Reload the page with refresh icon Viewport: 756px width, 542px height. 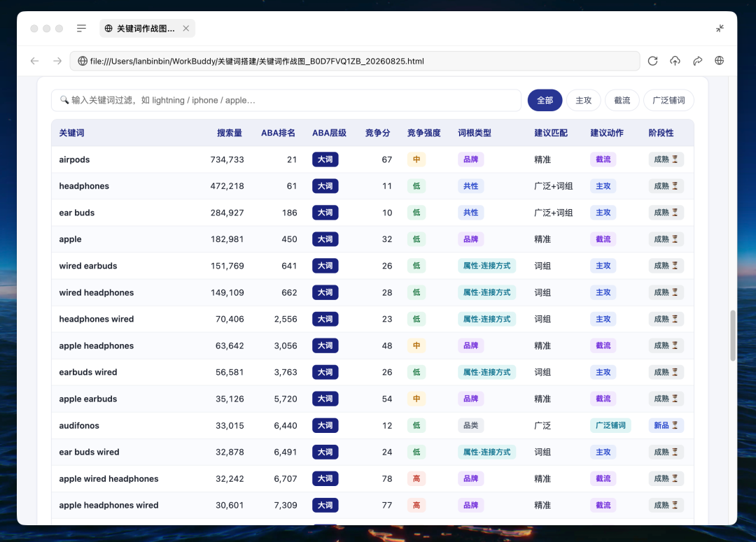pyautogui.click(x=652, y=61)
